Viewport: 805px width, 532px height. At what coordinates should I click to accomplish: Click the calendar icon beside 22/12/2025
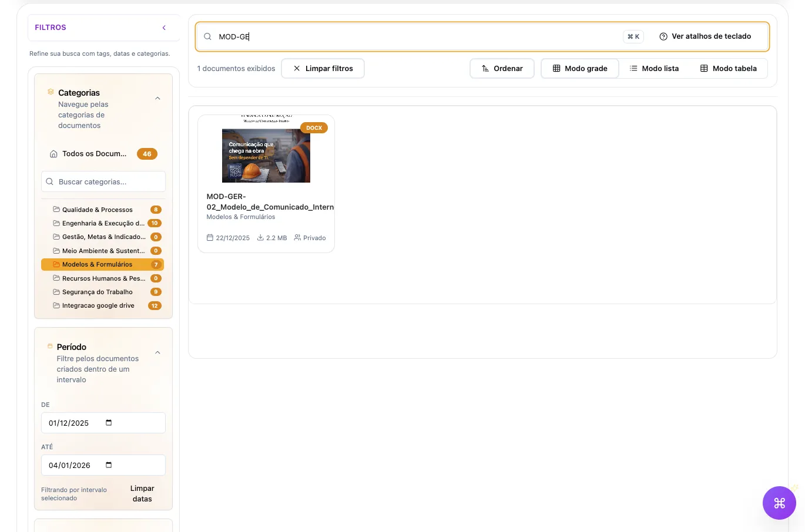coord(209,238)
